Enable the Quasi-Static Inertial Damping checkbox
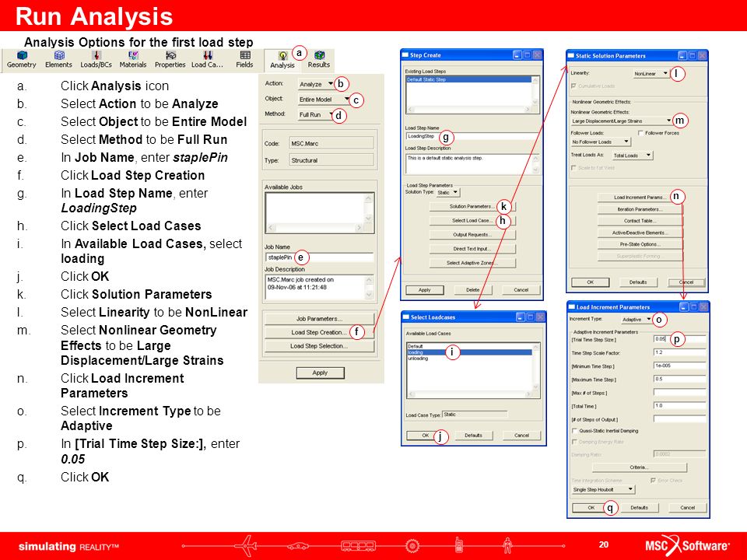This screenshot has width=747, height=560. [x=574, y=431]
